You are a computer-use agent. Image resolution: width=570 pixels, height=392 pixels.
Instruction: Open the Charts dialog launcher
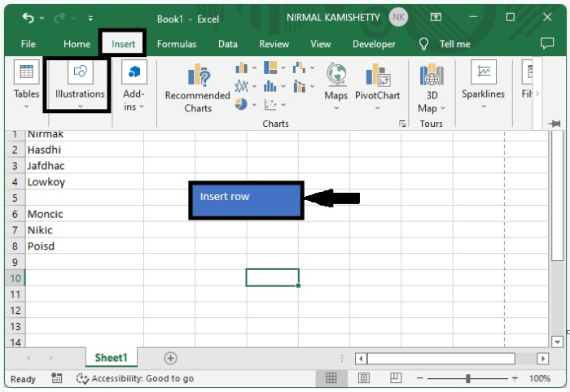coord(402,124)
